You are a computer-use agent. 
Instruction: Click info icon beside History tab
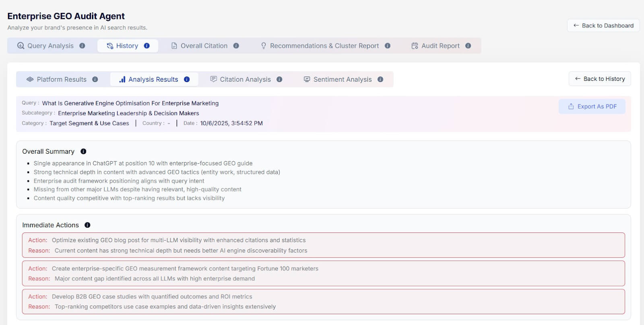pos(147,46)
